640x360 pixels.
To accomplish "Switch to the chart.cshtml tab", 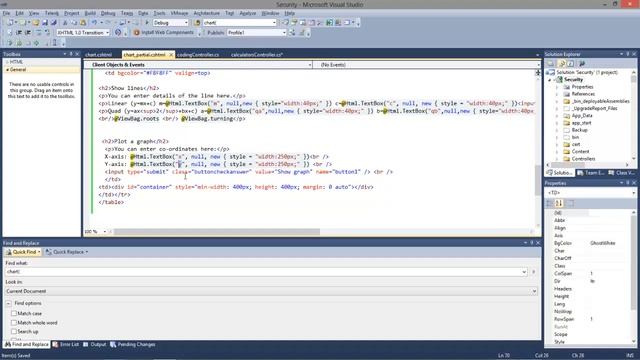I will click(x=98, y=55).
